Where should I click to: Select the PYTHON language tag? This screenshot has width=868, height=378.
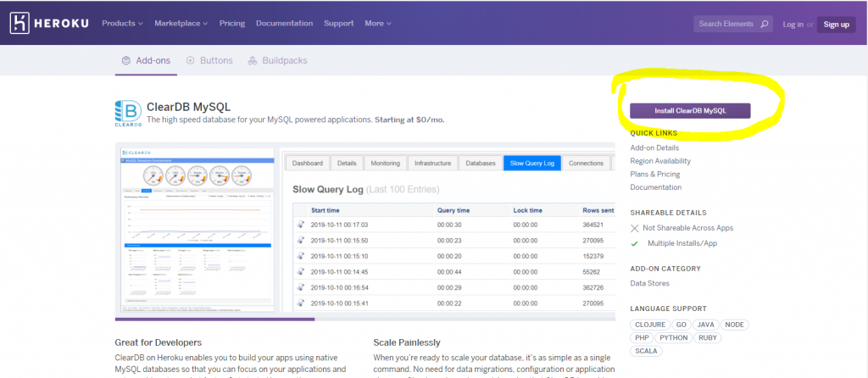click(x=674, y=337)
